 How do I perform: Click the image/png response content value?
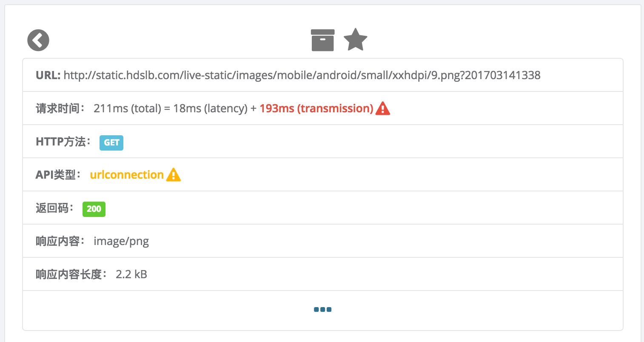(x=121, y=241)
